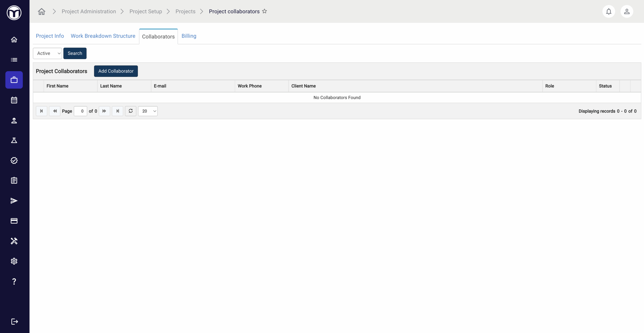Click the credit card sidebar icon
Viewport: 644px width, 333px height.
click(x=14, y=221)
